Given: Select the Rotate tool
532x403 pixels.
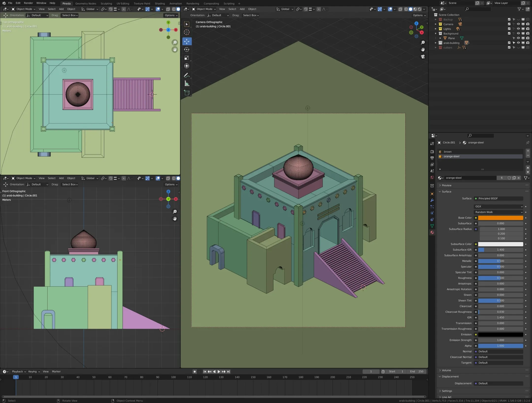Looking at the screenshot, I should [187, 49].
